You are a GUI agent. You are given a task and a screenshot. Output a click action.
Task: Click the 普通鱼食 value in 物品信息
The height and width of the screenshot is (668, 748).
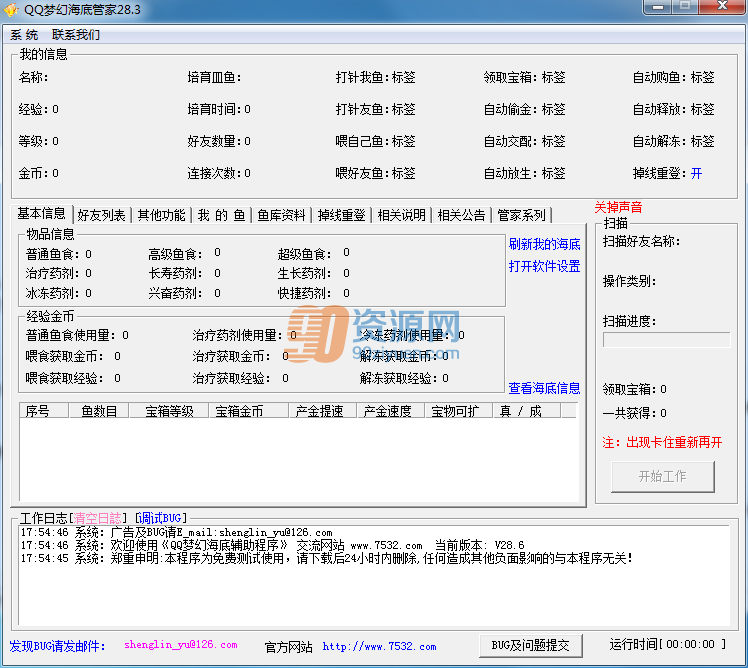click(88, 254)
